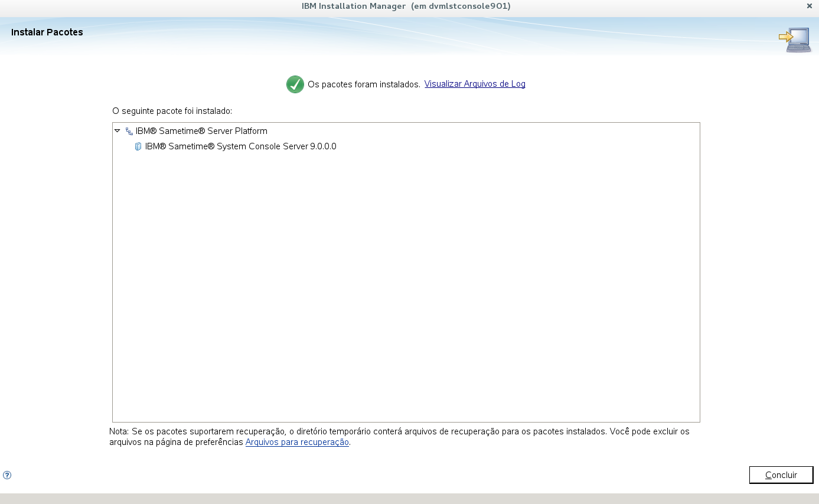Select IBM Sametime Server Platform tree entry
The image size is (819, 504).
coord(201,131)
